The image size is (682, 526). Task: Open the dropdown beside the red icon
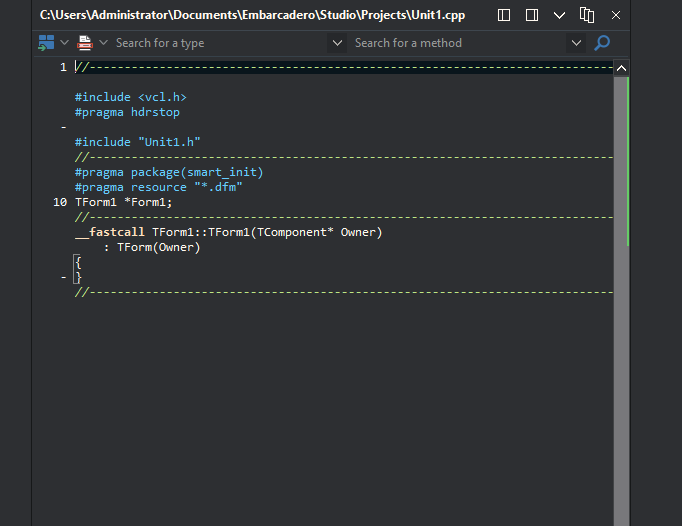104,43
